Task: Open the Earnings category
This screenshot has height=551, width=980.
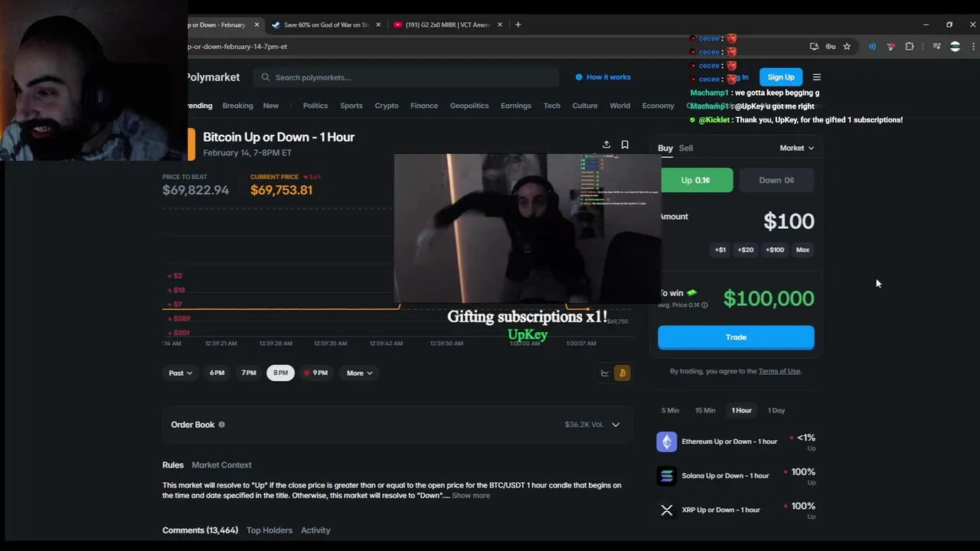Action: (516, 106)
